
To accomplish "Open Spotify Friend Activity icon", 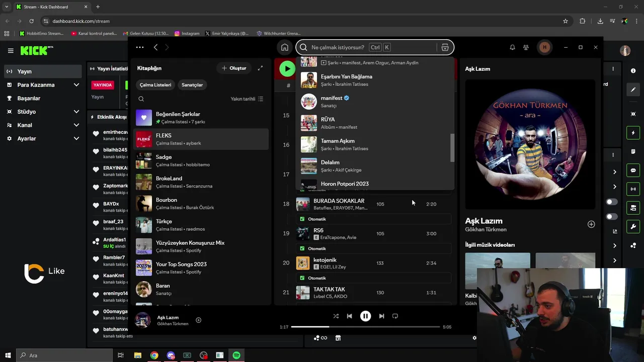I will pos(526,47).
